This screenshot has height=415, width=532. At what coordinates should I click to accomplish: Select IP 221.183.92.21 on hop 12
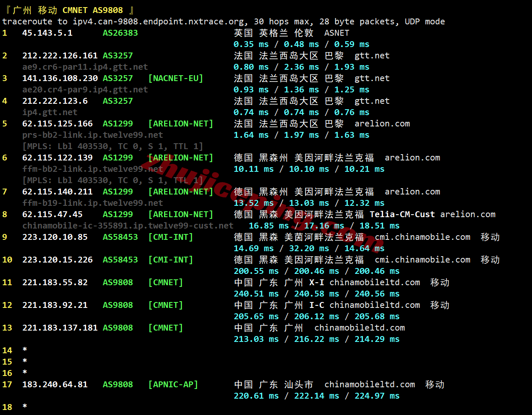pyautogui.click(x=55, y=305)
